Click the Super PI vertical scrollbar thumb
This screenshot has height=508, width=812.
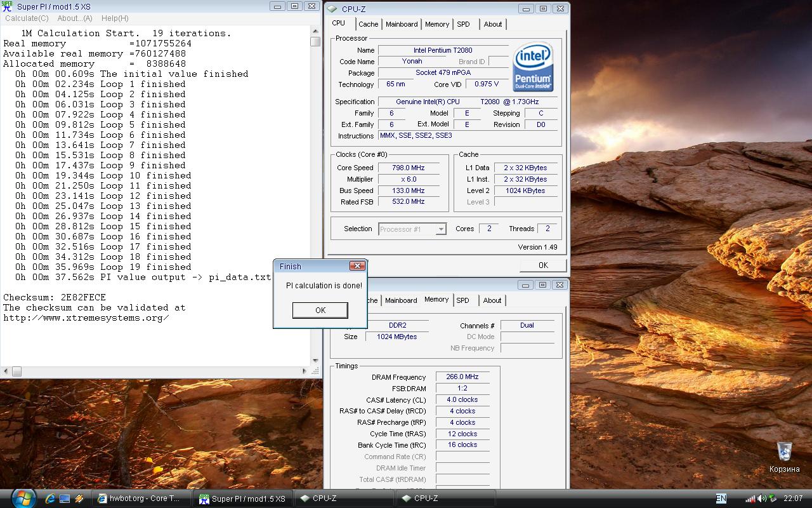click(x=315, y=42)
